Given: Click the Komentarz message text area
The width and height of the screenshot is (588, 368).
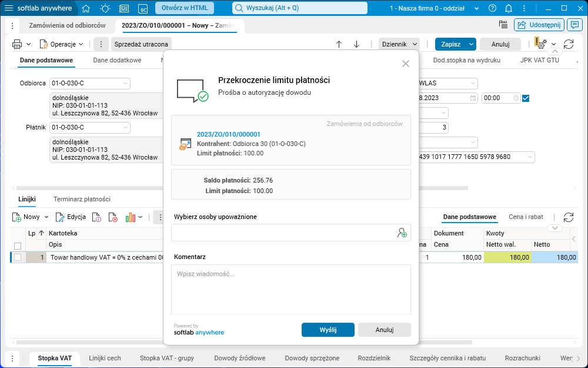Looking at the screenshot, I should 290,289.
